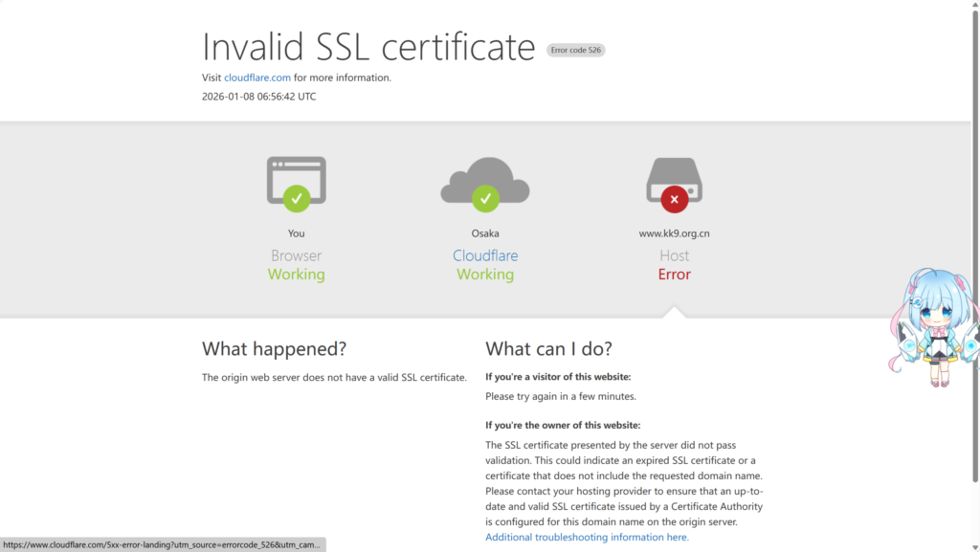Viewport: 980px width, 552px height.
Task: Open the cloudflare.com link under the heading
Action: click(x=257, y=77)
